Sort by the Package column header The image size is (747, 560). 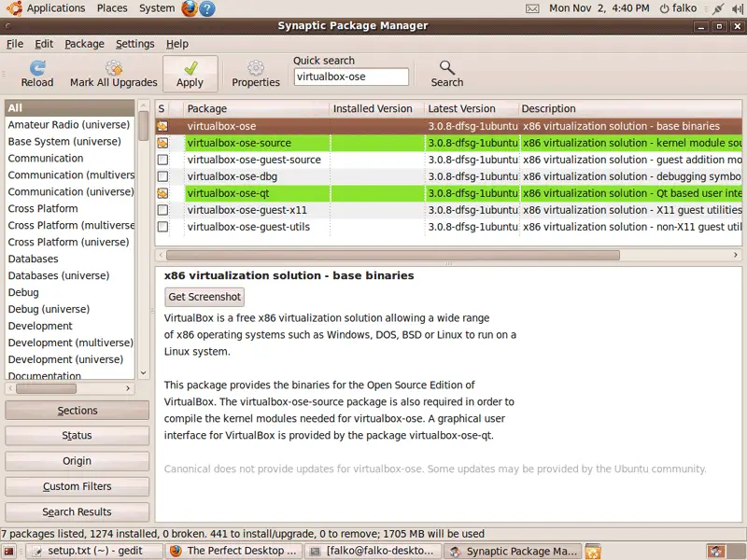(256, 108)
